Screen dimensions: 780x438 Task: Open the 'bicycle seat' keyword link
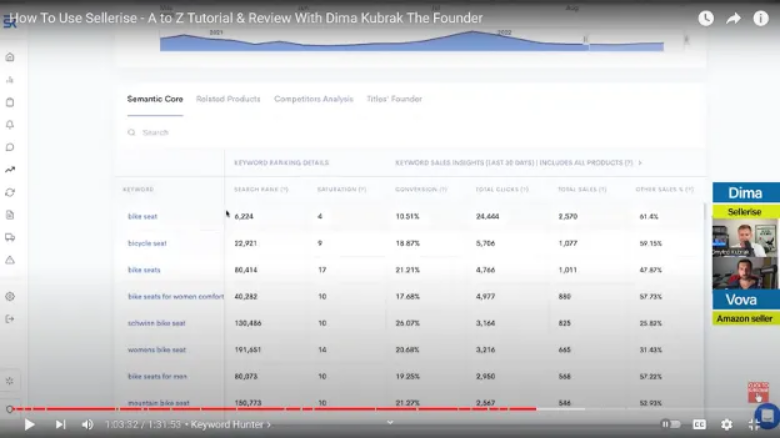pyautogui.click(x=147, y=243)
